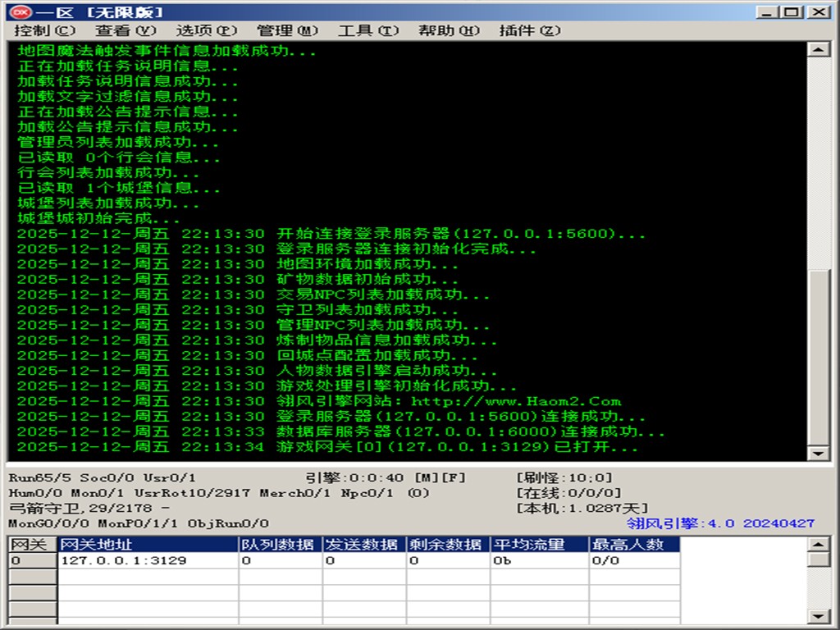This screenshot has height=630, width=840.
Task: Click the log pane scrollbar thumb
Action: tap(818, 356)
